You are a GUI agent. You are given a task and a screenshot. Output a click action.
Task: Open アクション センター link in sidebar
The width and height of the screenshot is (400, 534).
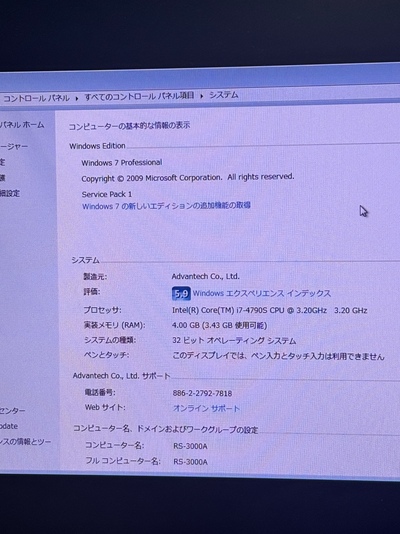(12, 411)
